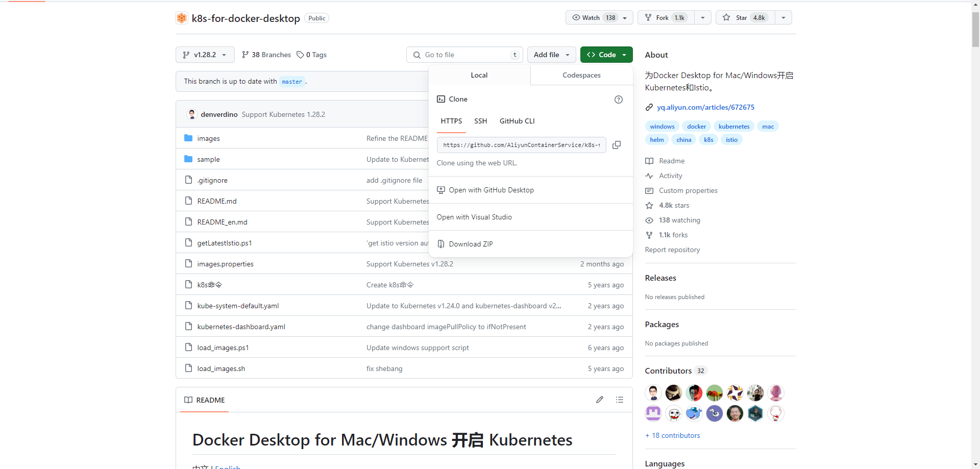Image resolution: width=980 pixels, height=469 pixels.
Task: Open the images folder
Action: click(208, 138)
